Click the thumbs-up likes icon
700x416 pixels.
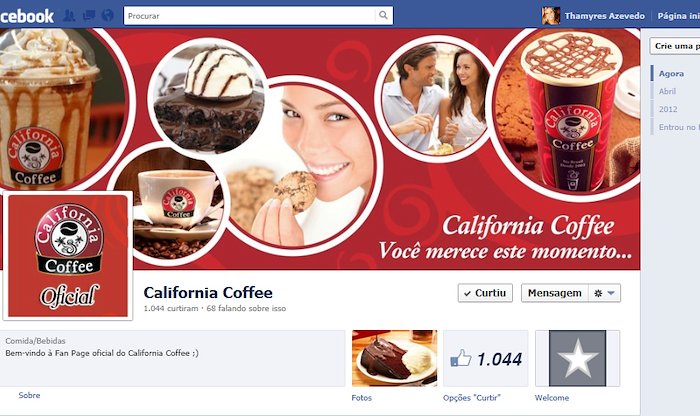click(x=461, y=358)
